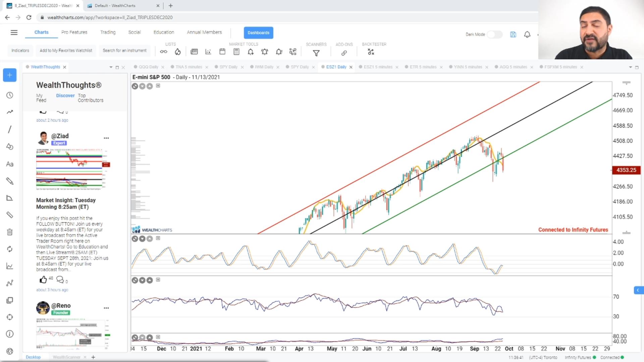Screen dimensions: 644x362
Task: Open Reno's post chart thumbnail
Action: (x=73, y=334)
